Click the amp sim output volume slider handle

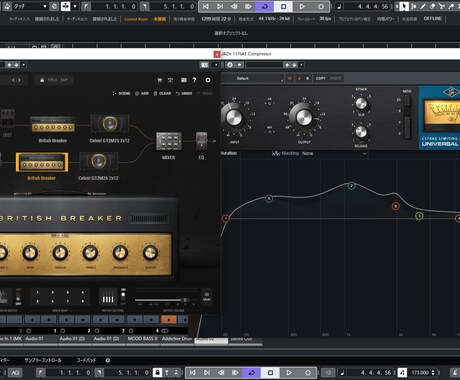[x=184, y=300]
